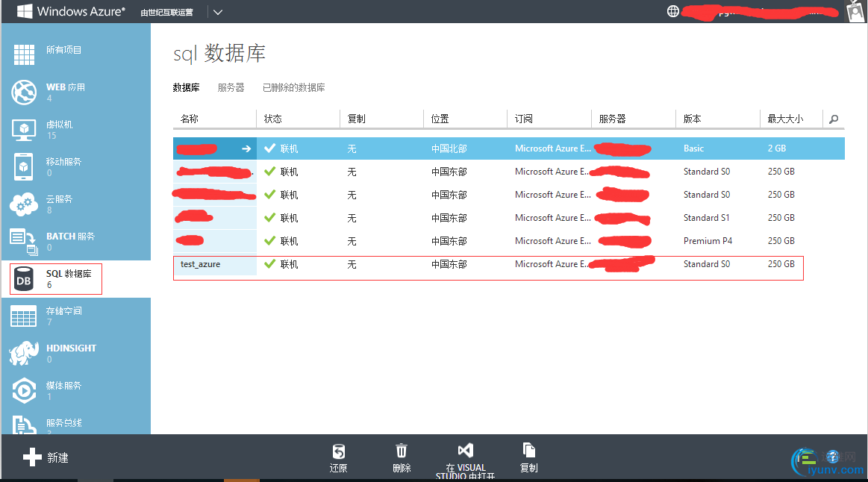Image resolution: width=868 pixels, height=482 pixels.
Task: Click the Windows Azure logo
Action: [71, 11]
